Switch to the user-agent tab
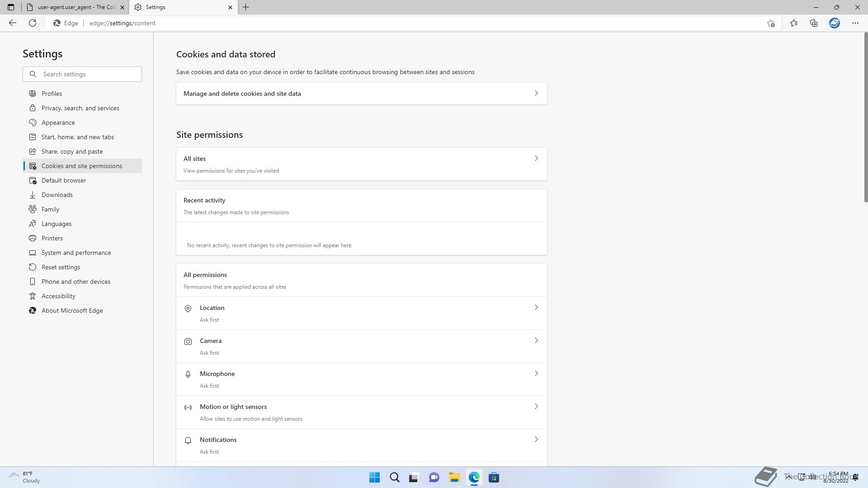This screenshot has width=868, height=488. [72, 7]
